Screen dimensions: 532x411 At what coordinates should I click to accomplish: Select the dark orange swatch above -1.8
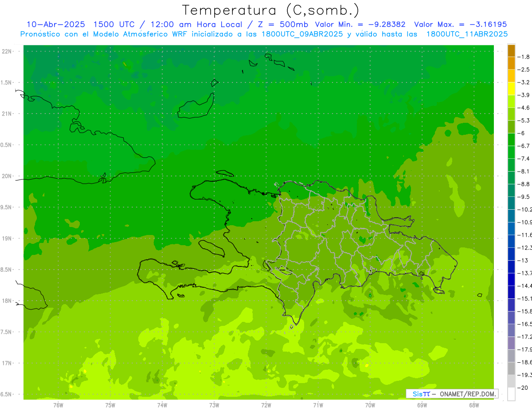[511, 51]
